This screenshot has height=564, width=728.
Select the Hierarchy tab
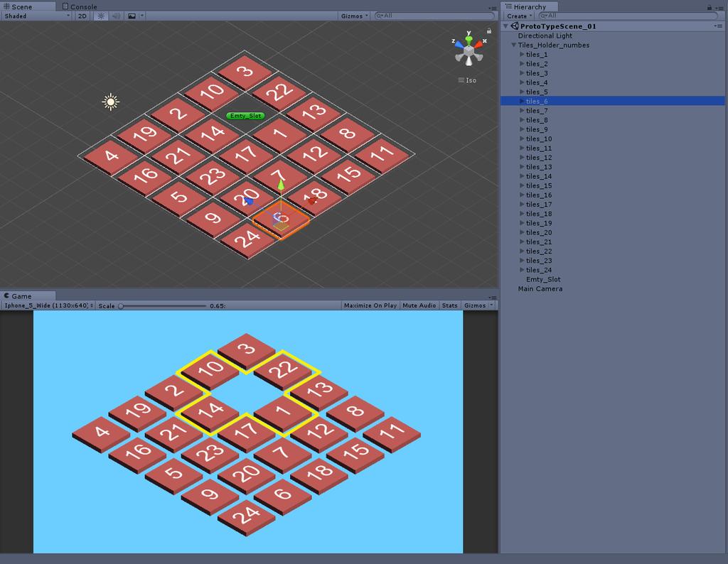(530, 6)
